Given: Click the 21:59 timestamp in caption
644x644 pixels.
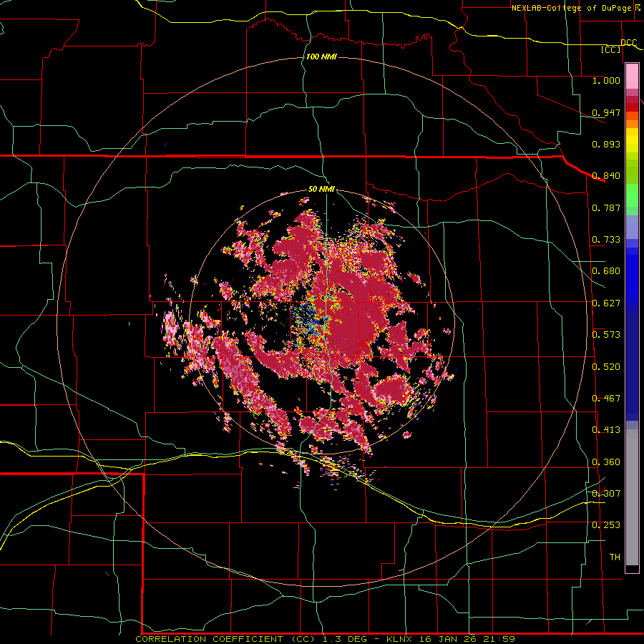Looking at the screenshot, I should click(x=500, y=639).
